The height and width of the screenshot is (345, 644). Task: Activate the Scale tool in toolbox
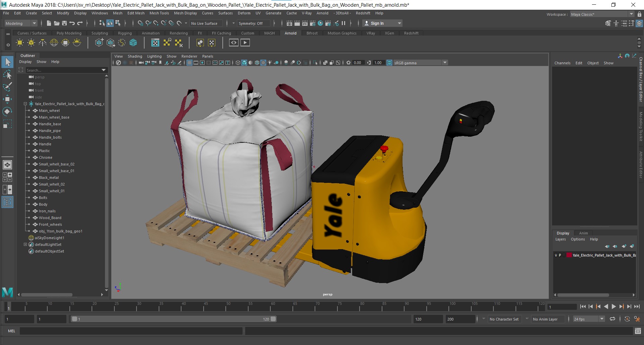point(7,124)
